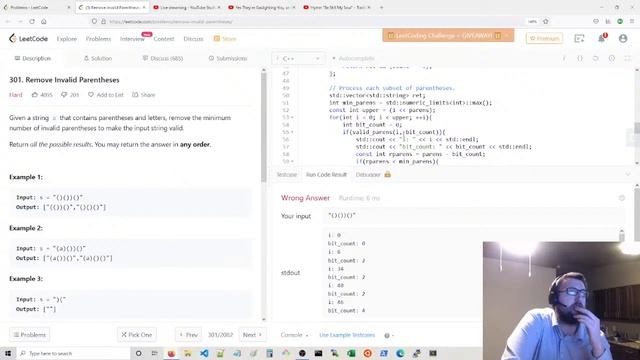Open the playground icon next to Premium
Image resolution: width=640 pixels, height=360 pixels.
click(579, 38)
